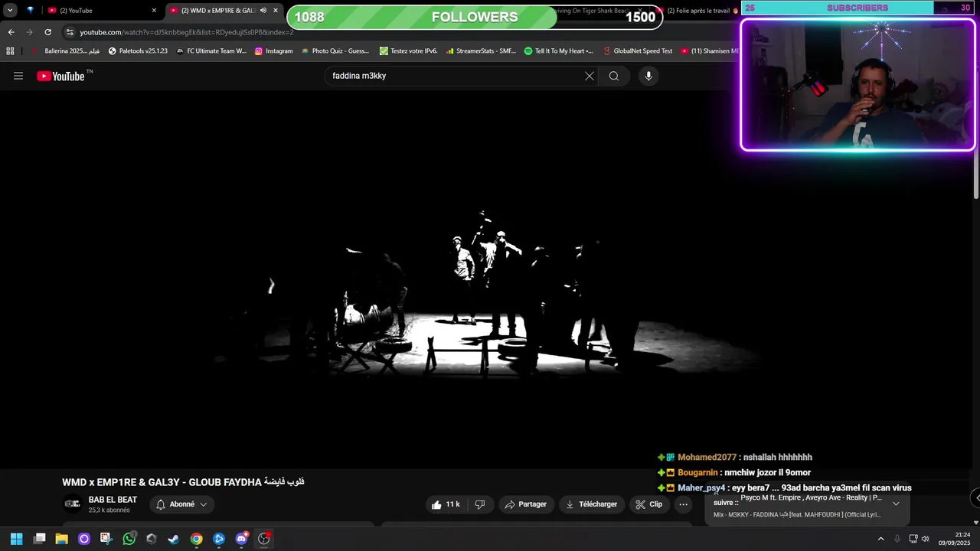Open the Tell It To My Heart bookmark
This screenshot has height=551, width=980.
pos(559,51)
